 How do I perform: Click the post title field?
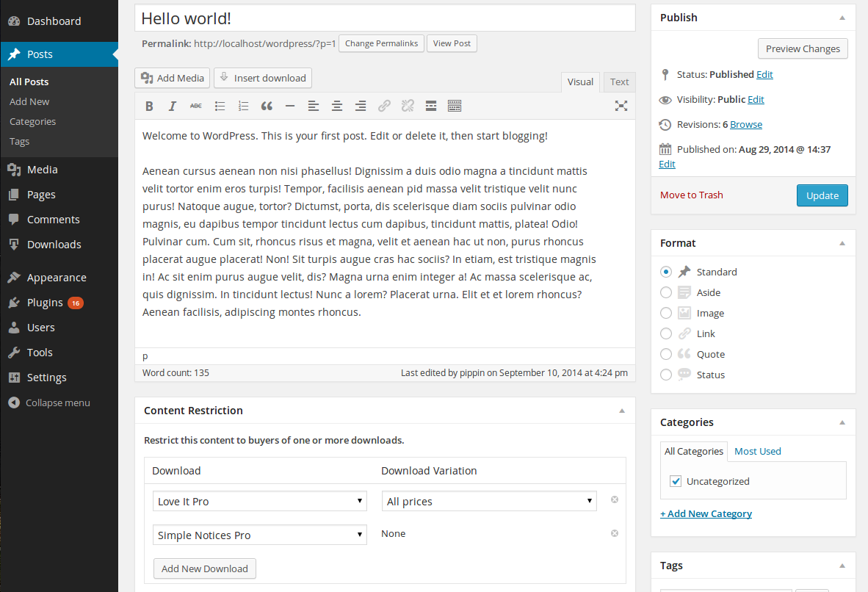(x=385, y=19)
